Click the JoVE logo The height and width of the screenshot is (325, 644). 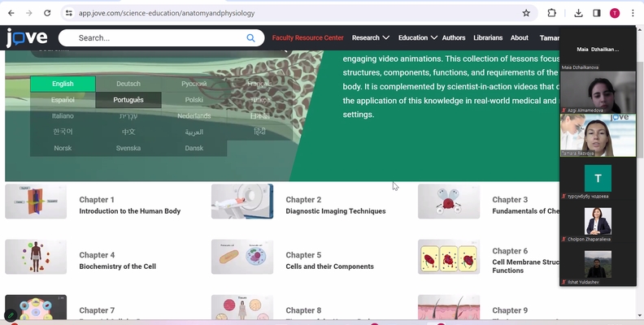pyautogui.click(x=27, y=37)
